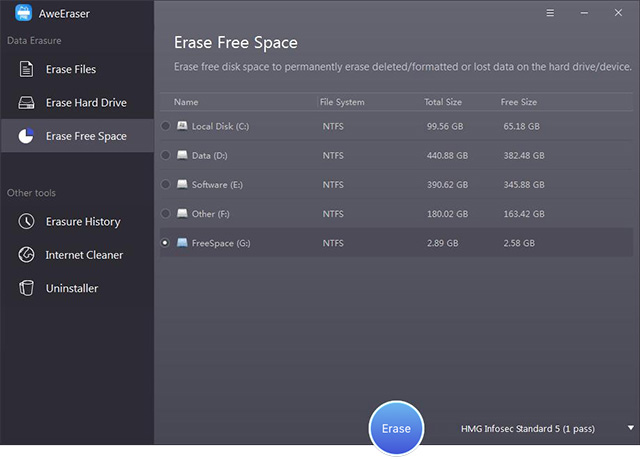The height and width of the screenshot is (459, 640).
Task: Select the Other (F:) radio button
Action: pyautogui.click(x=165, y=213)
